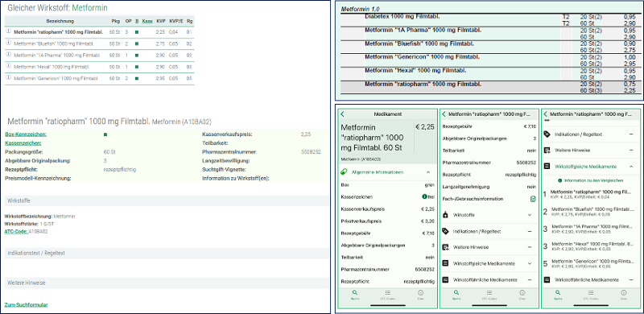644x314 pixels.
Task: Tap the Indikationen / Regeltext tag icon, middle phone screen
Action: pos(445,231)
